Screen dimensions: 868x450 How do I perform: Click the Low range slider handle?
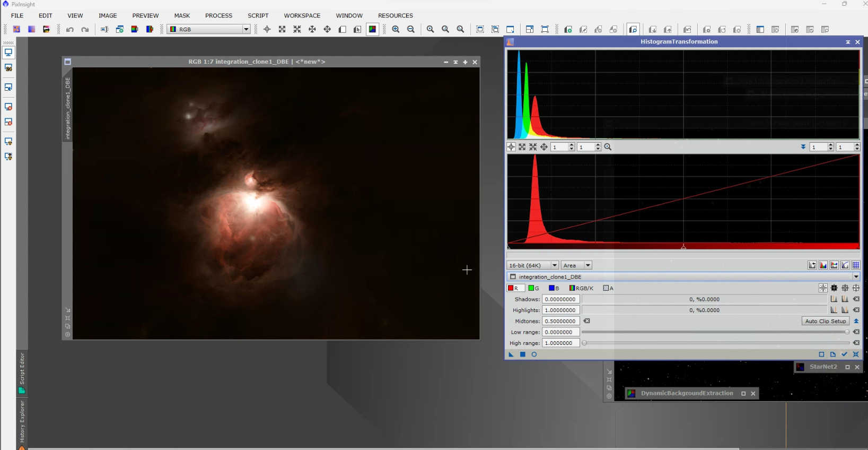(847, 332)
